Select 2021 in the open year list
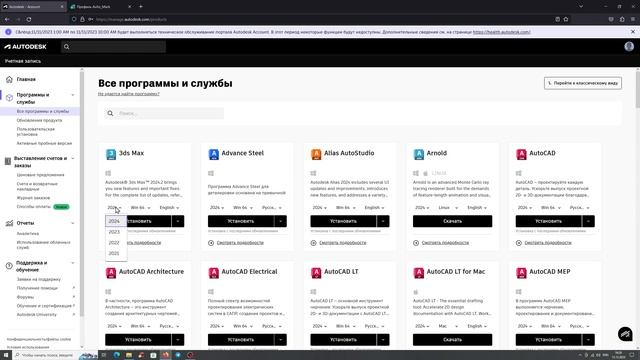 tap(116, 253)
